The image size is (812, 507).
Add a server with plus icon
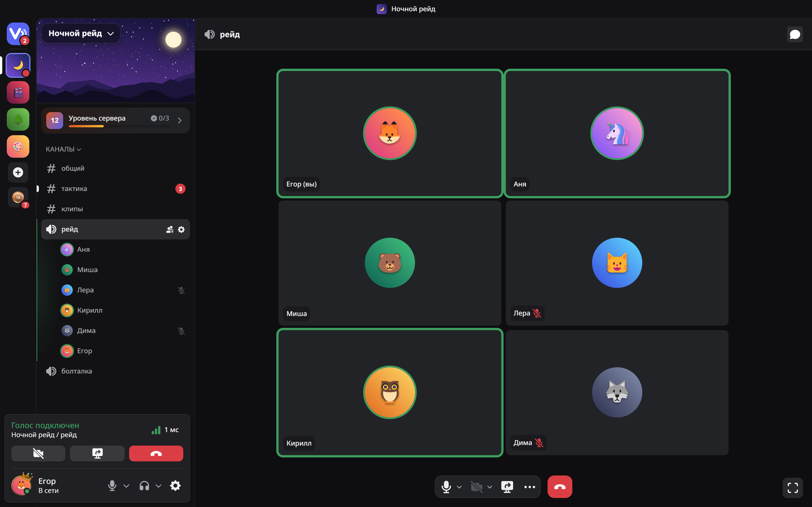[x=18, y=172]
